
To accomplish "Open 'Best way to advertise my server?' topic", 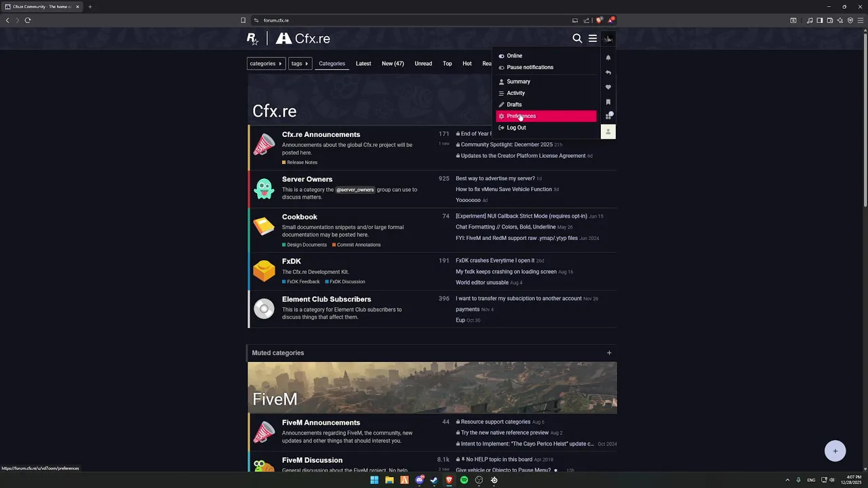I will click(495, 178).
